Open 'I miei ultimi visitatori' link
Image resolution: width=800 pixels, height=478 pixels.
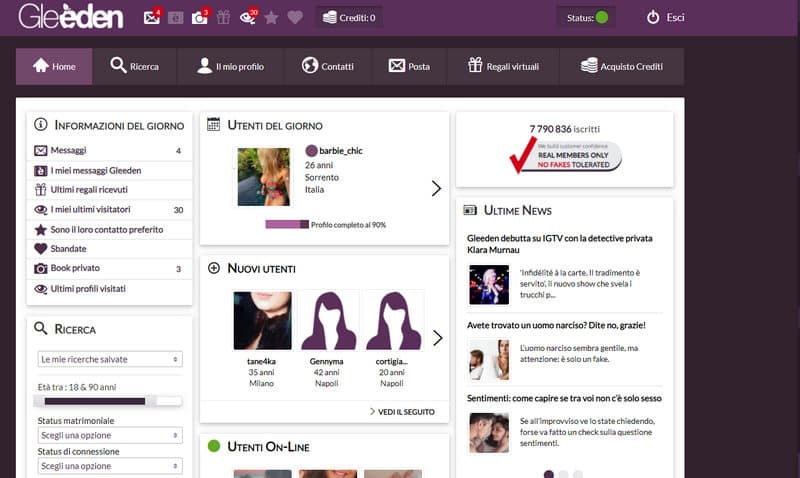click(91, 210)
